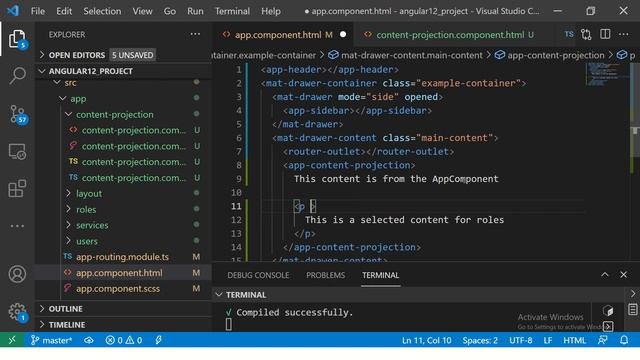Switch to the Problems tab

click(x=325, y=275)
